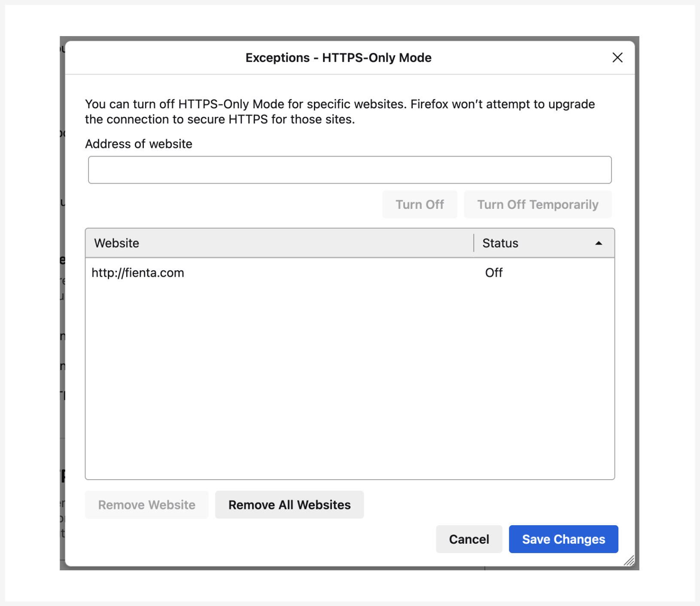Click the sort arrow in the Status column

coord(598,243)
